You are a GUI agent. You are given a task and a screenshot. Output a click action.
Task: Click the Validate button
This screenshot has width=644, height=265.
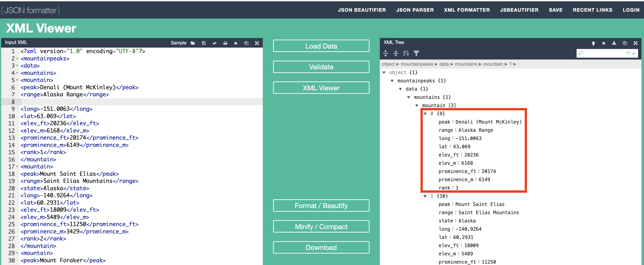(321, 67)
